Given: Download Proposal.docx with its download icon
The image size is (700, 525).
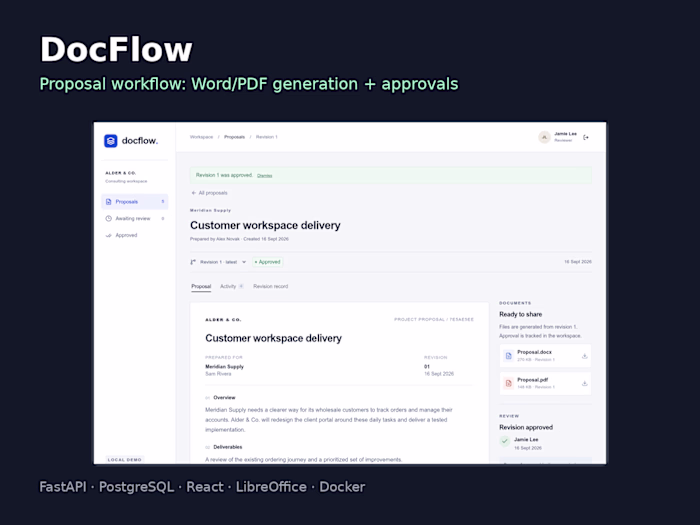Looking at the screenshot, I should coord(584,356).
